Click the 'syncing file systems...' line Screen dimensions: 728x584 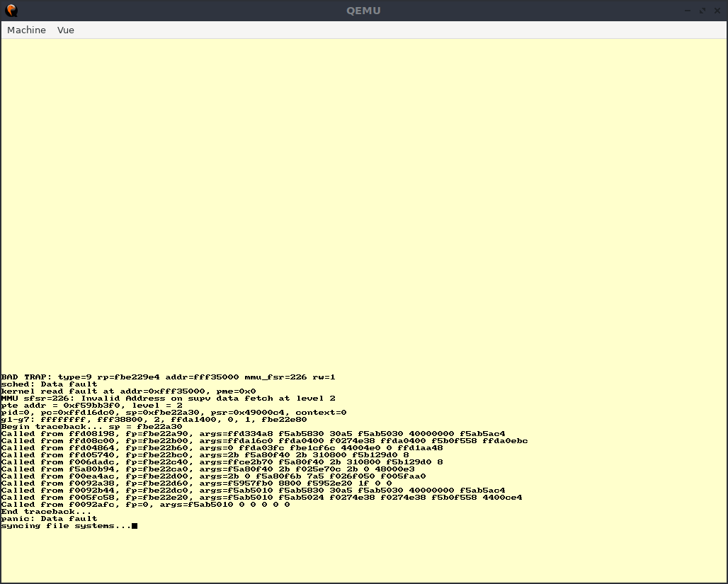67,526
